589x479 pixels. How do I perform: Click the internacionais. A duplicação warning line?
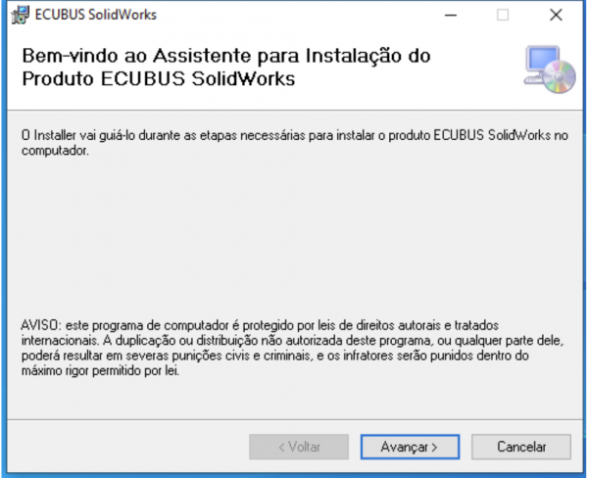[x=292, y=340]
